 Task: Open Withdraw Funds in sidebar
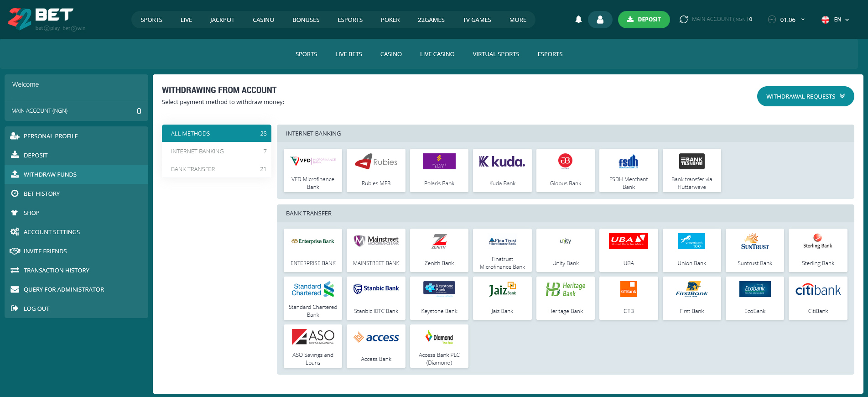(x=76, y=174)
